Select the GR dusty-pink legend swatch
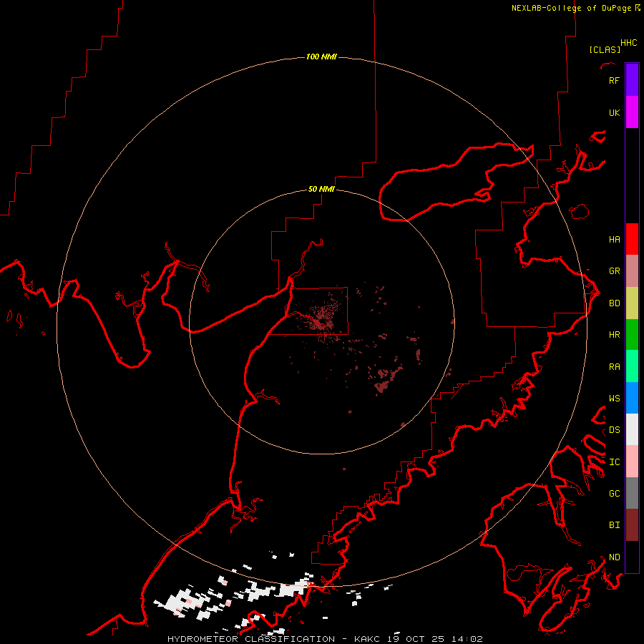The image size is (644, 644). tap(632, 270)
